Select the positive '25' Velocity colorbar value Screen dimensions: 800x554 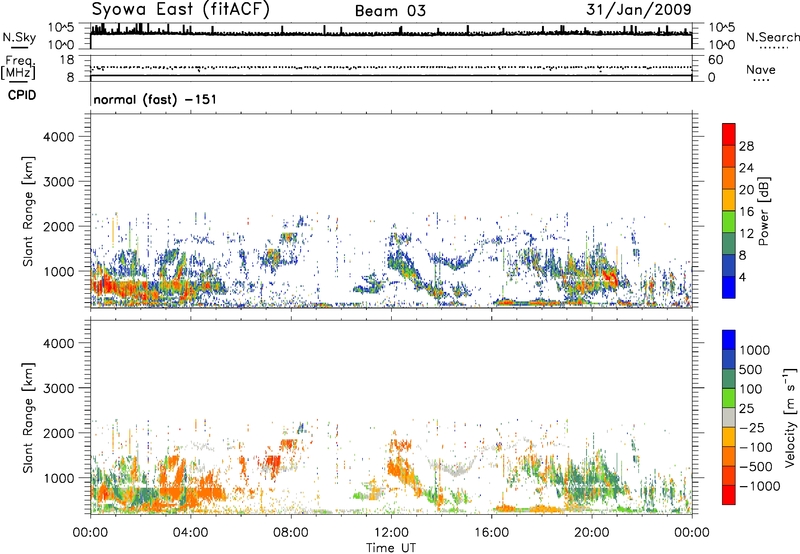point(747,409)
